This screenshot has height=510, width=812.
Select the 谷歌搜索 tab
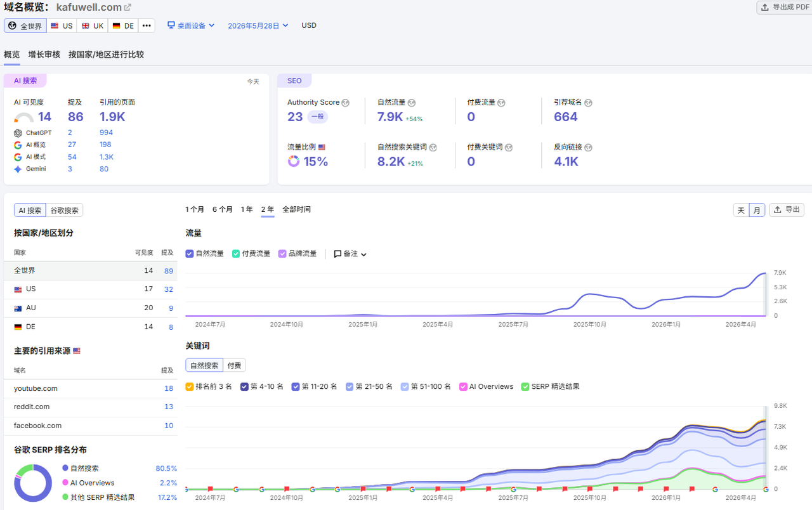pyautogui.click(x=65, y=211)
